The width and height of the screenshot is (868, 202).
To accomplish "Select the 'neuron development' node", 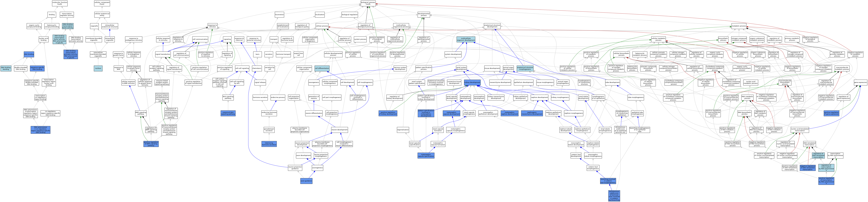I will 339,130.
